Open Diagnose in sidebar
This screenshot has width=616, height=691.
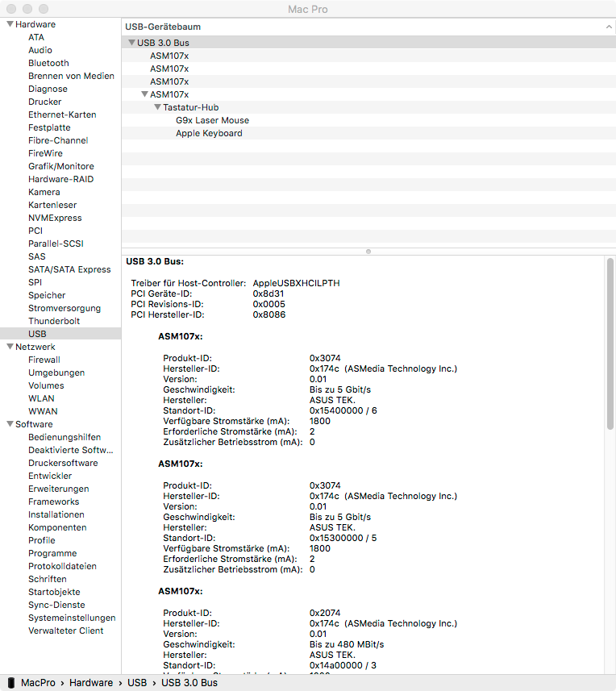pyautogui.click(x=48, y=89)
